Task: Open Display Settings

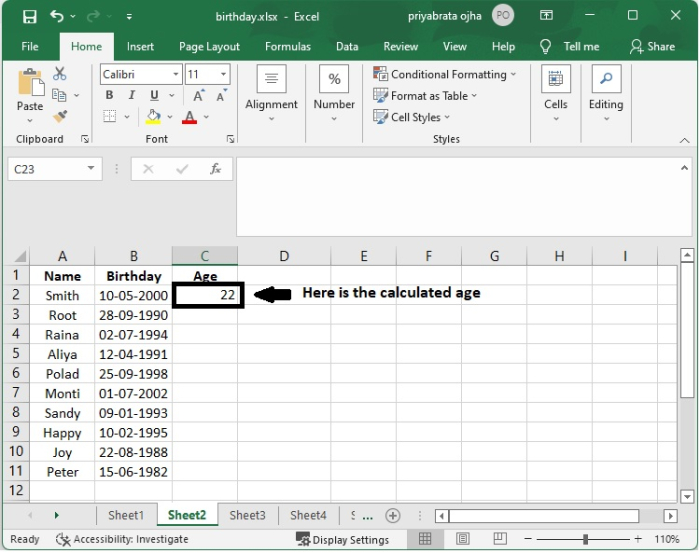Action: pyautogui.click(x=342, y=540)
